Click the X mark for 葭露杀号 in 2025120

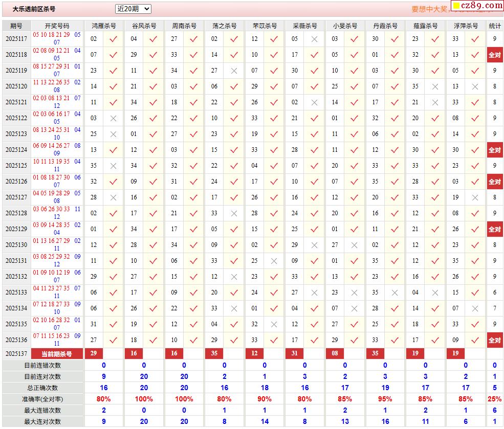[x=435, y=86]
